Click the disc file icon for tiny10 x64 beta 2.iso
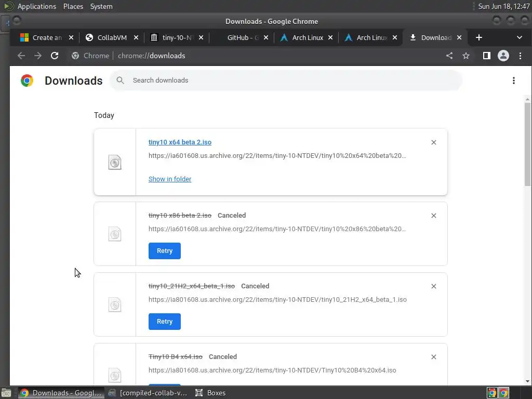The image size is (532, 399). pos(115,162)
